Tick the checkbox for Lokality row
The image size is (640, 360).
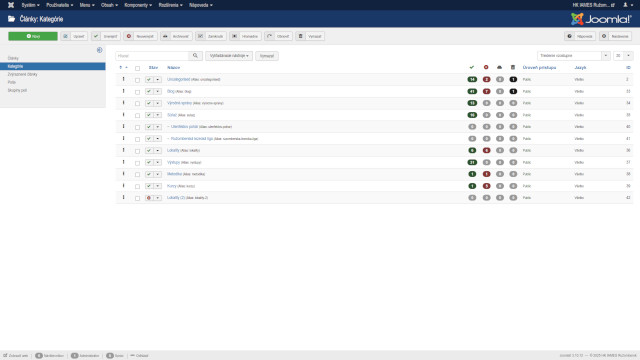tap(138, 151)
